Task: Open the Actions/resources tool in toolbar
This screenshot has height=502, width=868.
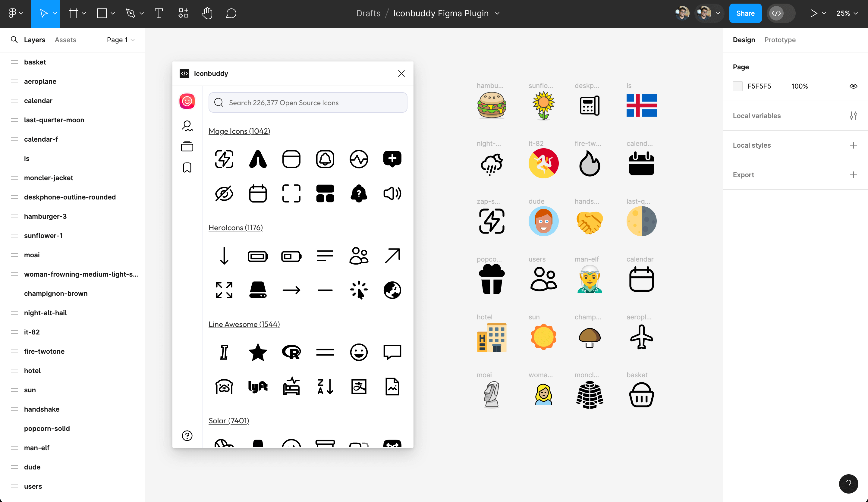Action: [183, 13]
